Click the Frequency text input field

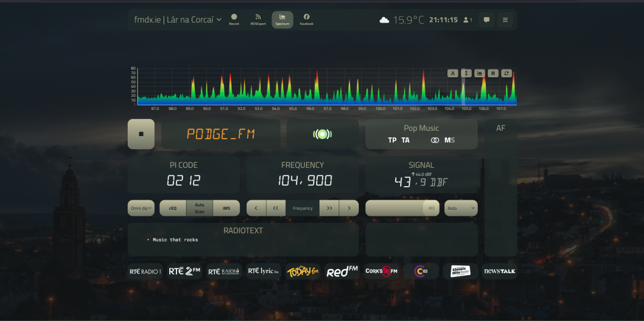click(x=303, y=208)
